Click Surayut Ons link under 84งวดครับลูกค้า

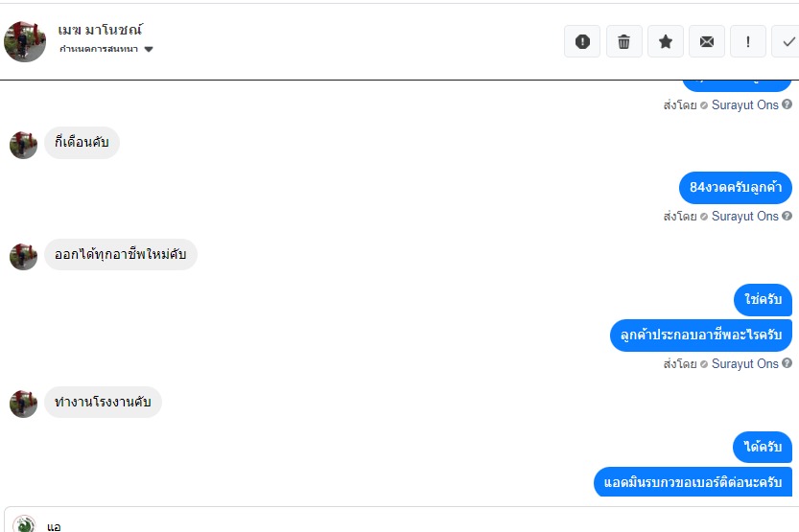[744, 217]
